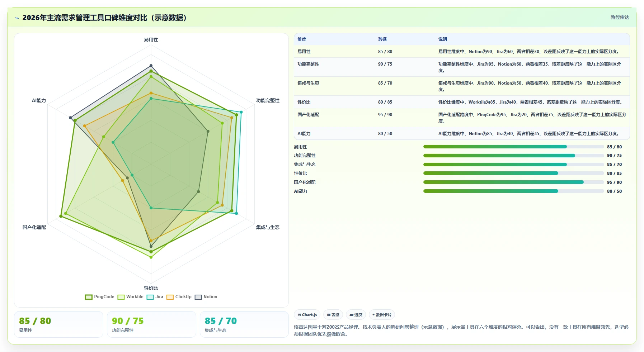
Task: Click table value 85 / 70
Action: [x=385, y=83]
